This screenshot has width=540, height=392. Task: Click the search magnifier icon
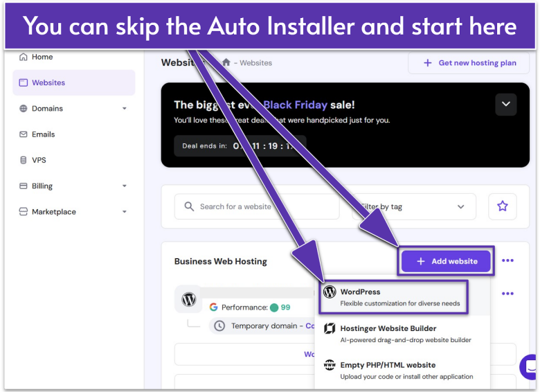pos(189,206)
